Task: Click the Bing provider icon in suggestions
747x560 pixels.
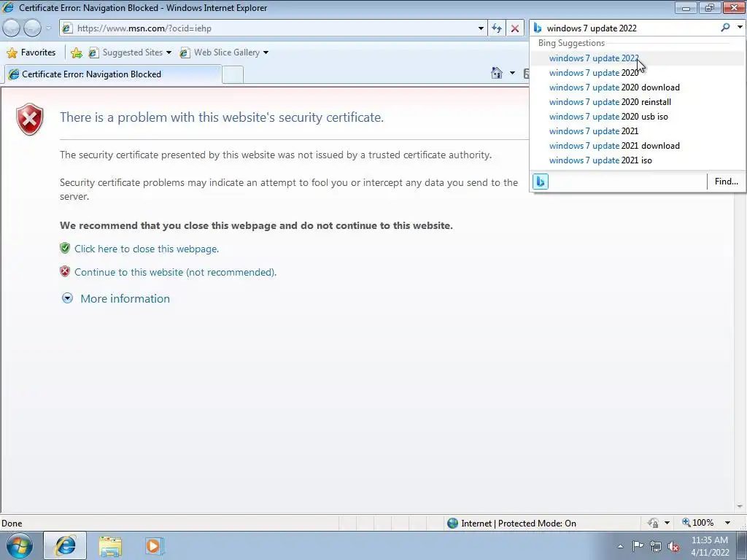Action: pyautogui.click(x=541, y=182)
